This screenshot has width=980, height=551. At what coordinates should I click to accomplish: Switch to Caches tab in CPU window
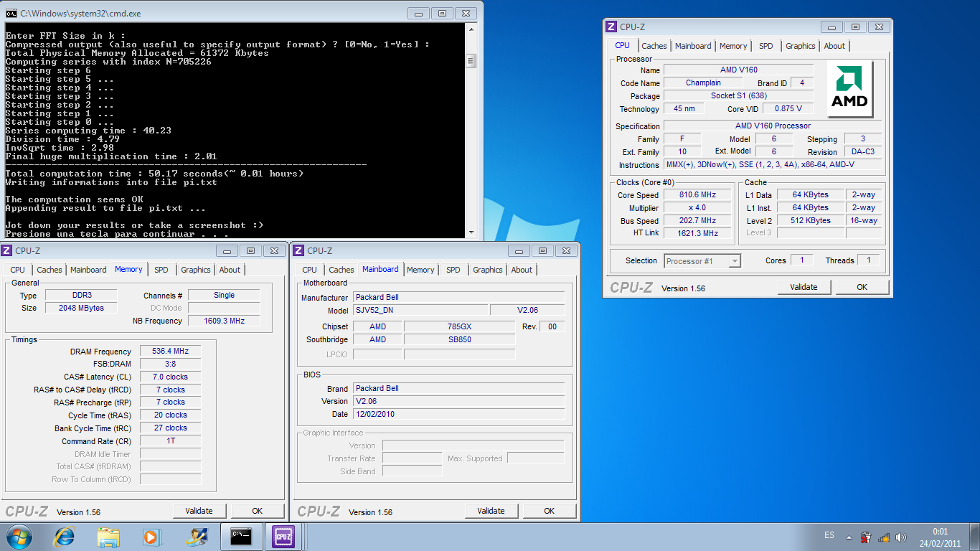[x=654, y=46]
